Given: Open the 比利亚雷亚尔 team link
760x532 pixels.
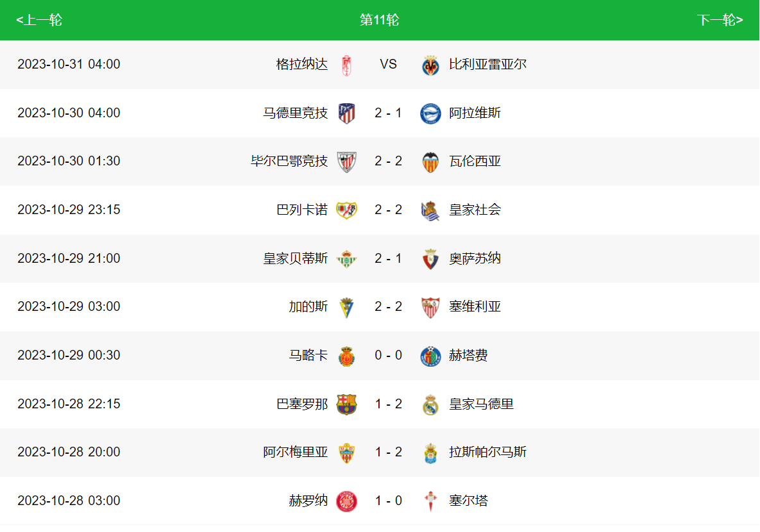Looking at the screenshot, I should [x=487, y=64].
